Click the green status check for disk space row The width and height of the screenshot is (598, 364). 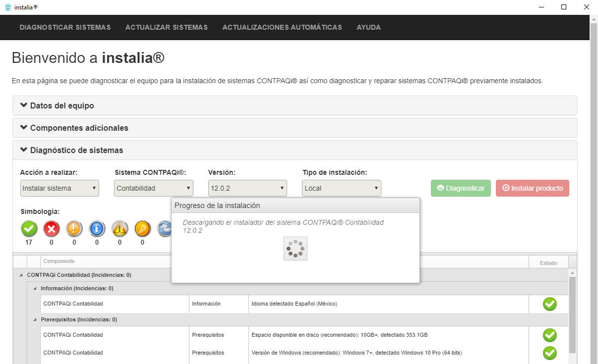(x=549, y=335)
